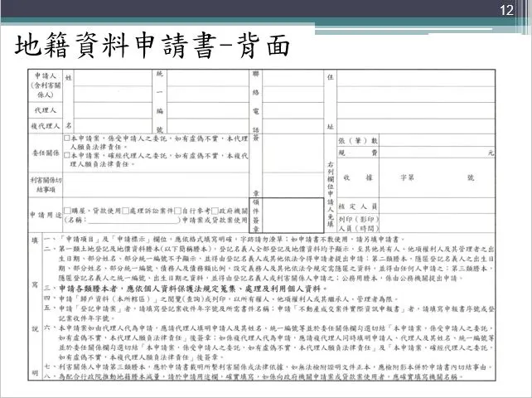Image resolution: width=532 pixels, height=398 pixels.
Task: Check the 係受申請人之委託 declaration checkbox
Action: coord(67,138)
